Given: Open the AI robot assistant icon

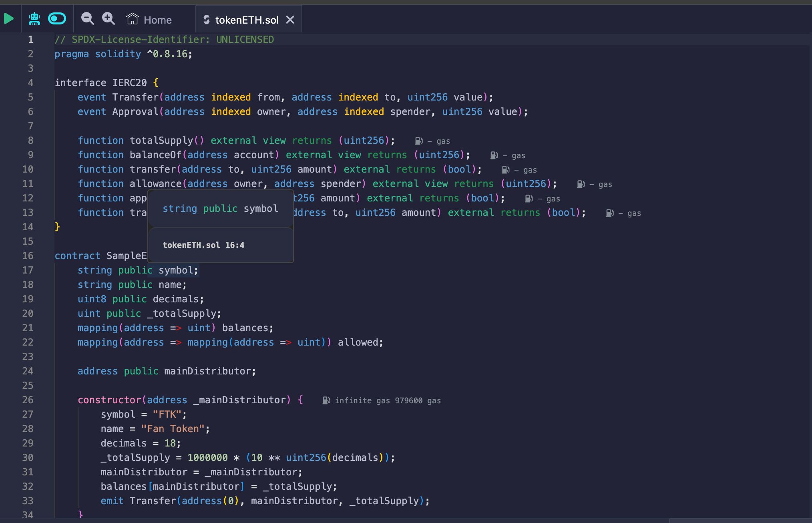Looking at the screenshot, I should (x=34, y=19).
